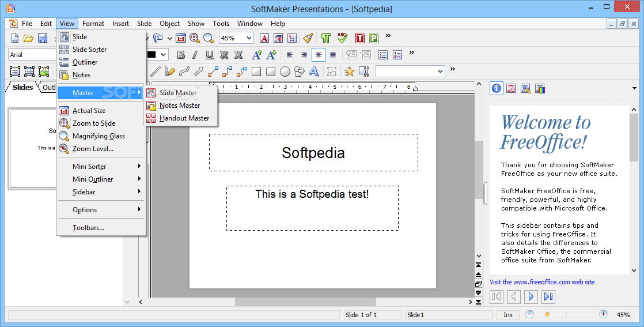
Task: Toggle Underline formatting
Action: coord(210,55)
